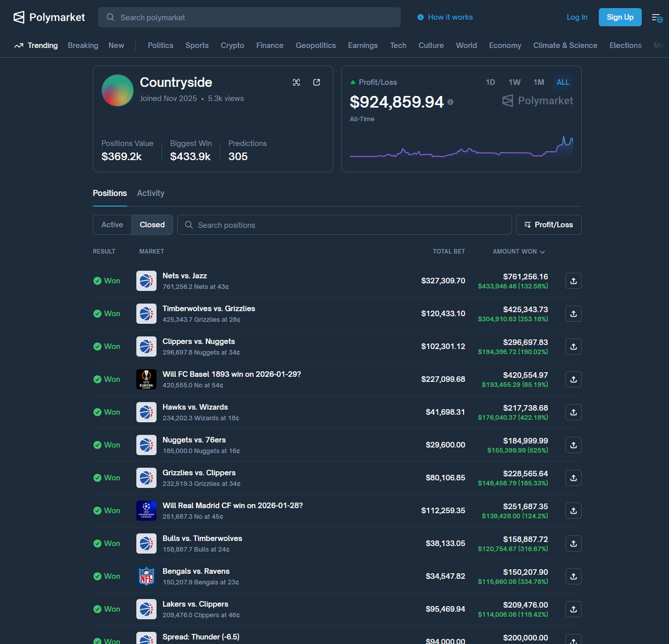Open the How it works link
Screen dimensions: 669x644
(x=450, y=17)
